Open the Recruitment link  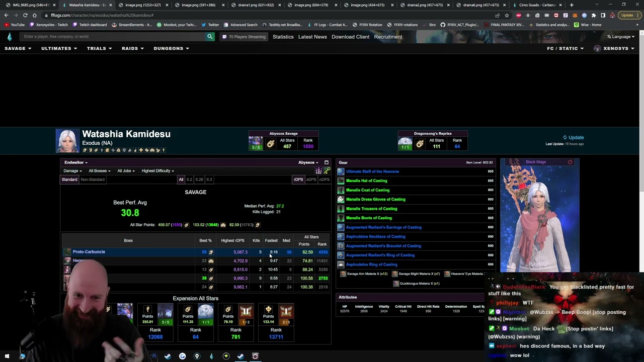point(388,37)
